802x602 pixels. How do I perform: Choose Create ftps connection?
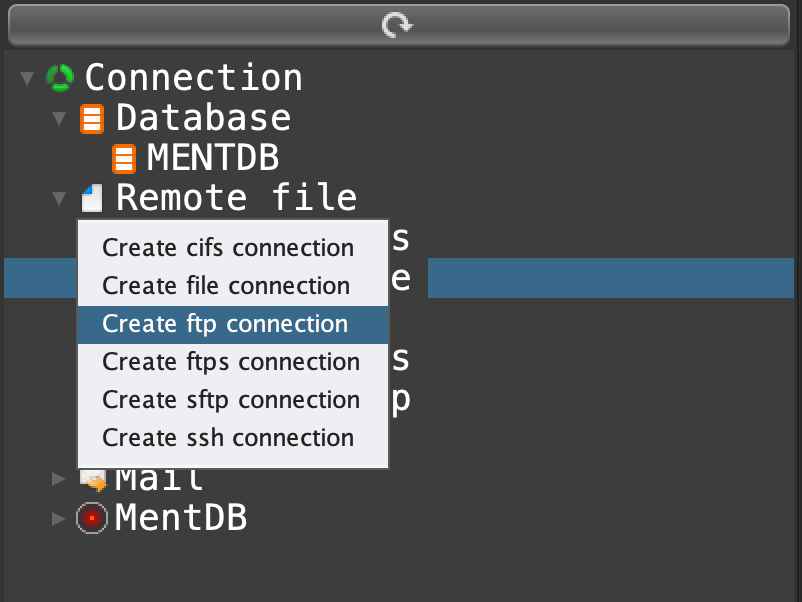pyautogui.click(x=231, y=362)
